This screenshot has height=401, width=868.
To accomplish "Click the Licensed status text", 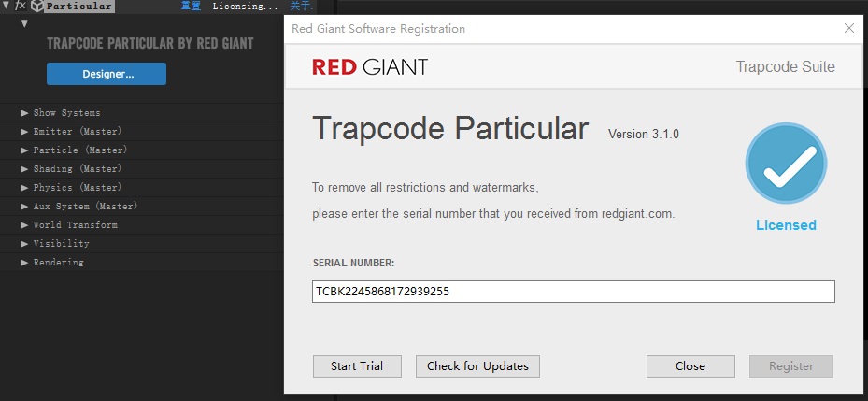I will pos(786,225).
